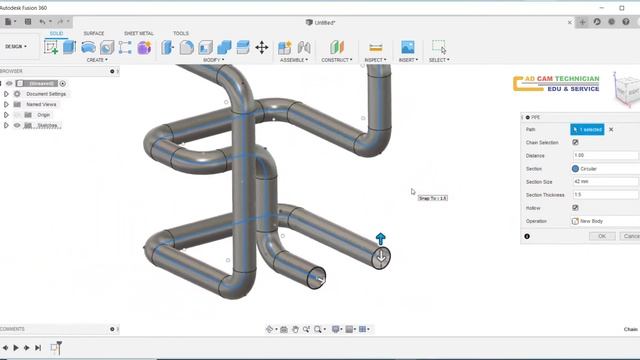Toggle the Chain Selection checkbox
This screenshot has height=360, width=640.
point(575,142)
